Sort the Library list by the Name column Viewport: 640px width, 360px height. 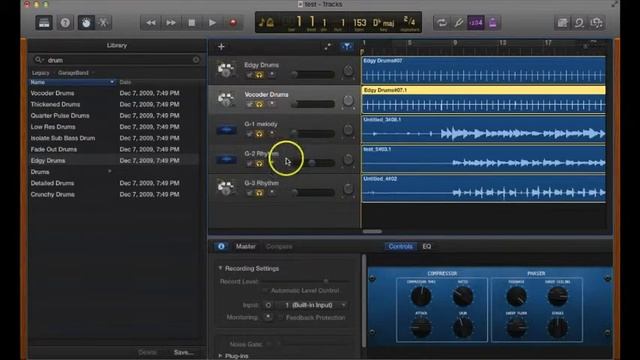coord(72,82)
